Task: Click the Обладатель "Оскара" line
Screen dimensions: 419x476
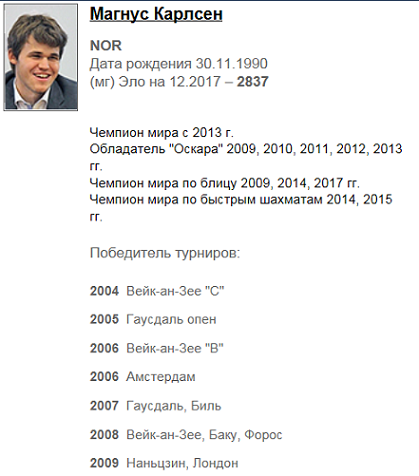Action: 246,157
